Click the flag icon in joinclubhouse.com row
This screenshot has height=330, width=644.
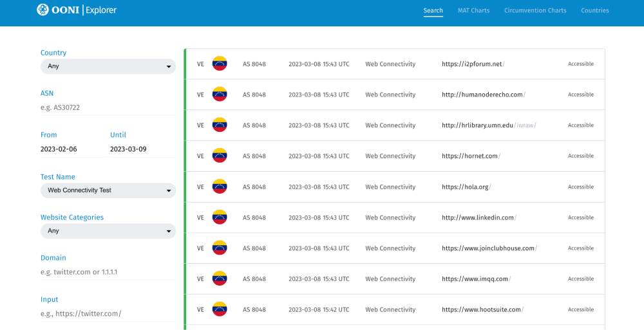(x=220, y=248)
